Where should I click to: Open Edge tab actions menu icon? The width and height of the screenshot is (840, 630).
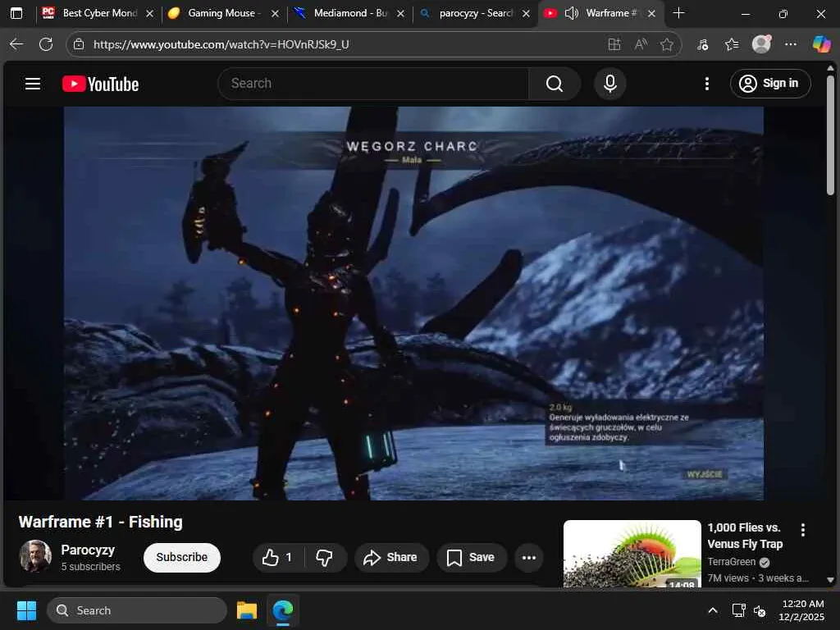[x=16, y=13]
